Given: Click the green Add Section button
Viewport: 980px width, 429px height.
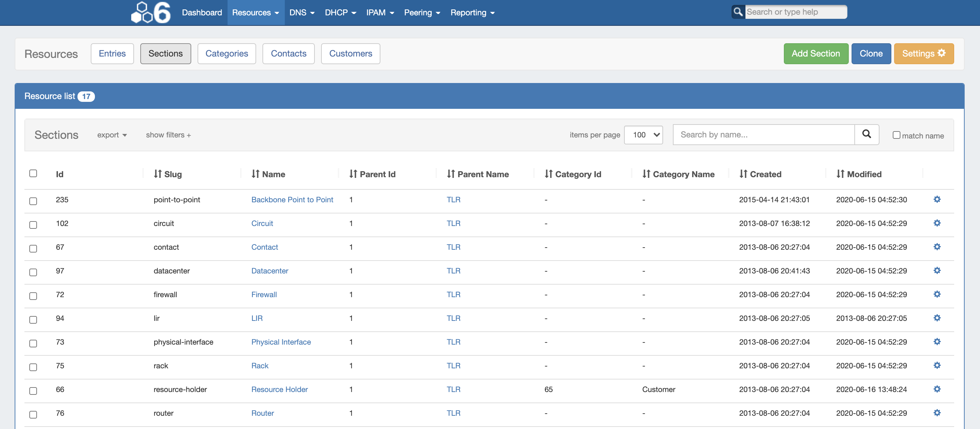Looking at the screenshot, I should 815,54.
